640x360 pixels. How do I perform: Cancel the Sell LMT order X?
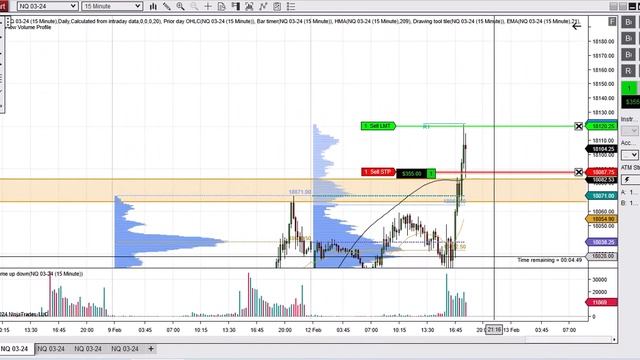pyautogui.click(x=578, y=126)
